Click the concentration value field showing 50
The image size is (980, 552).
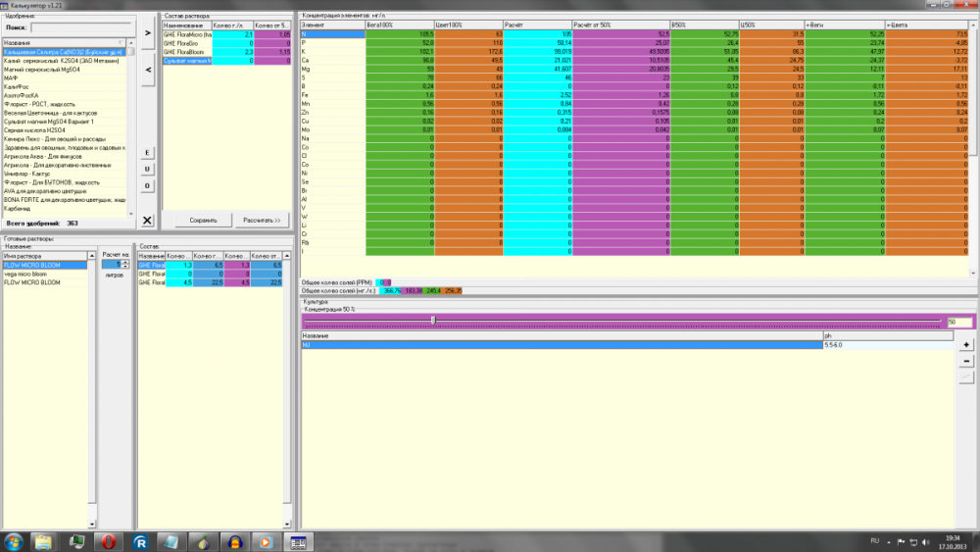click(959, 322)
